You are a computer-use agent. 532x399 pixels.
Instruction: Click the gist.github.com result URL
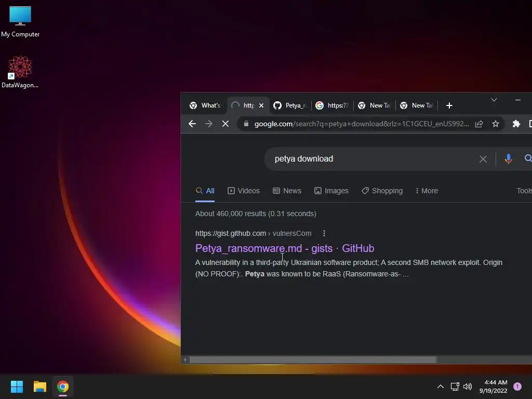point(253,233)
